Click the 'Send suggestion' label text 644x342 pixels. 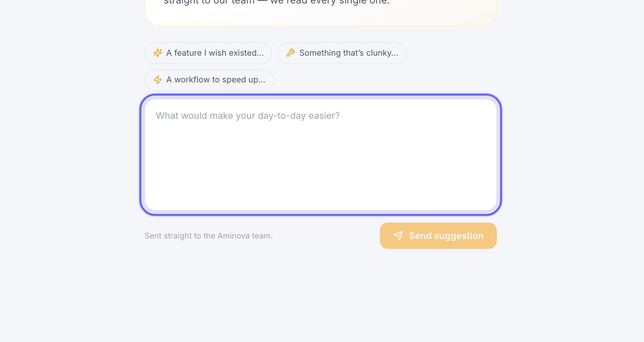pos(446,236)
